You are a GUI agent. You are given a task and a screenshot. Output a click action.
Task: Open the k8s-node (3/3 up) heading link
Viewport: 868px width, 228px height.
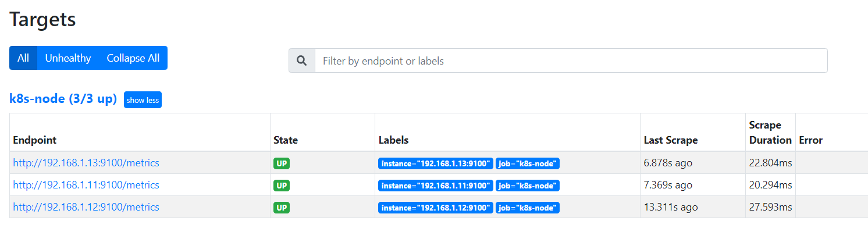pos(63,99)
